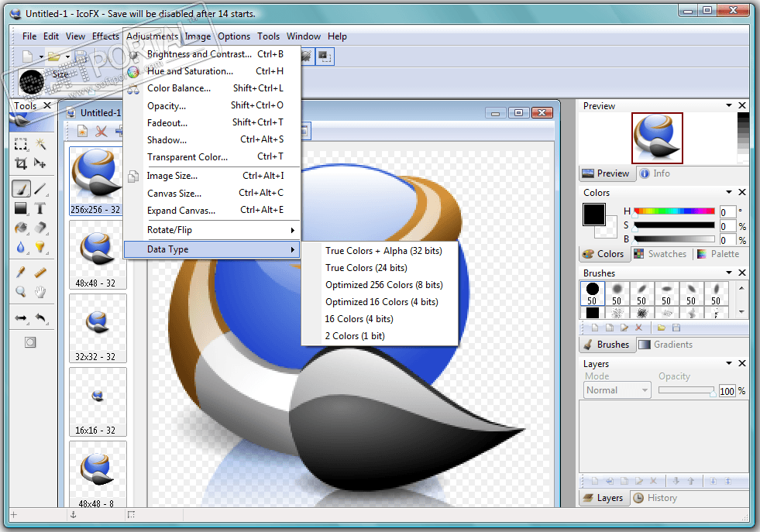Select the 32x32 - 32 image thumbnail
The height and width of the screenshot is (532, 760).
[x=97, y=329]
